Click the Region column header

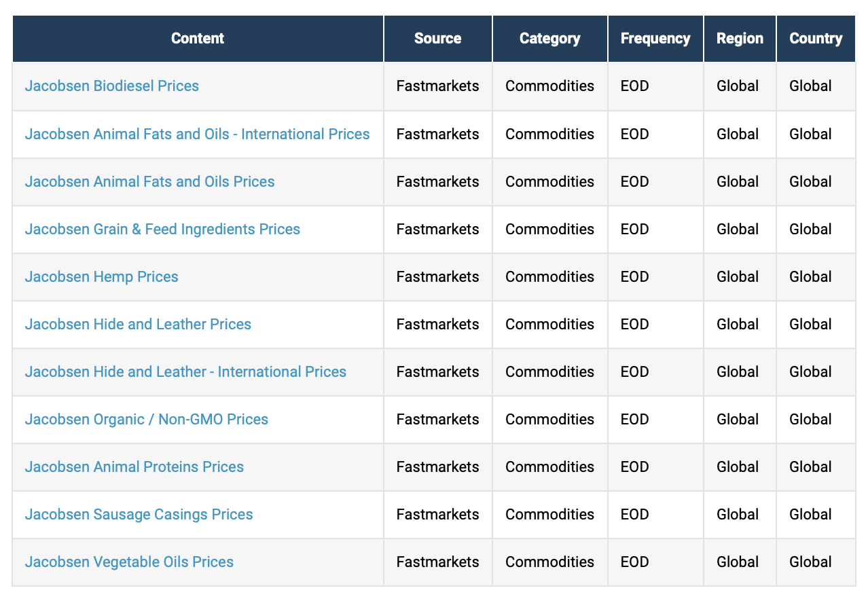pos(740,39)
